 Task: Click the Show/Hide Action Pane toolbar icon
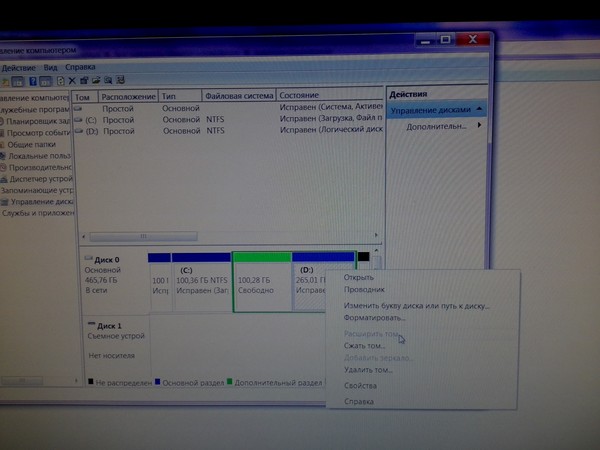click(45, 81)
